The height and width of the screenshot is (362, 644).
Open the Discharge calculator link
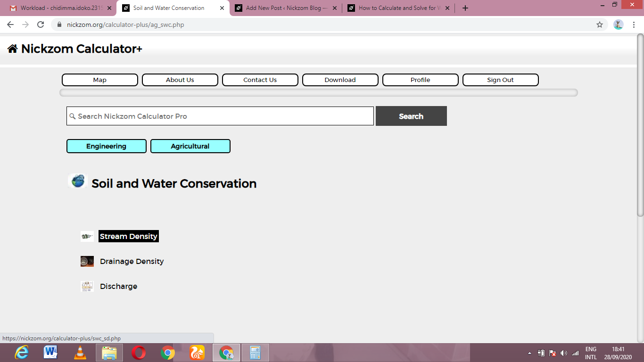(119, 286)
